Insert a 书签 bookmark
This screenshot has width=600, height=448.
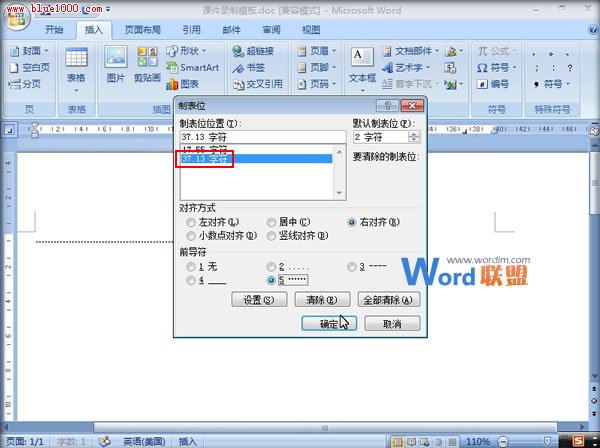[x=249, y=68]
